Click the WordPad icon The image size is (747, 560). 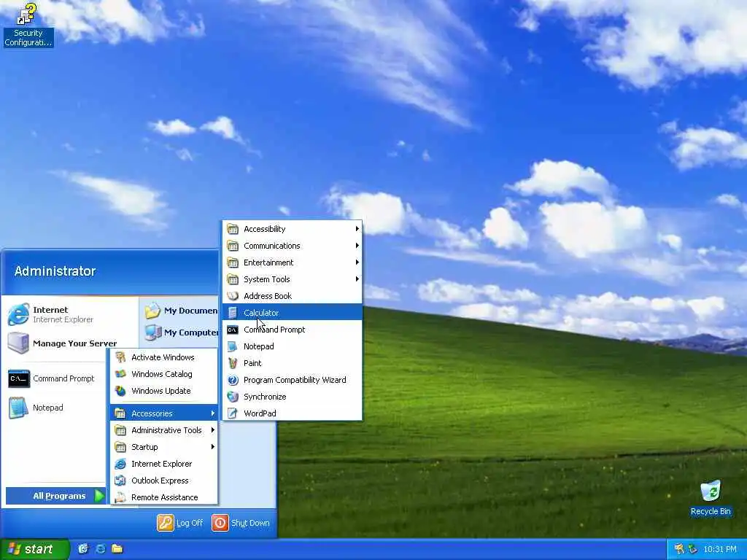[233, 413]
